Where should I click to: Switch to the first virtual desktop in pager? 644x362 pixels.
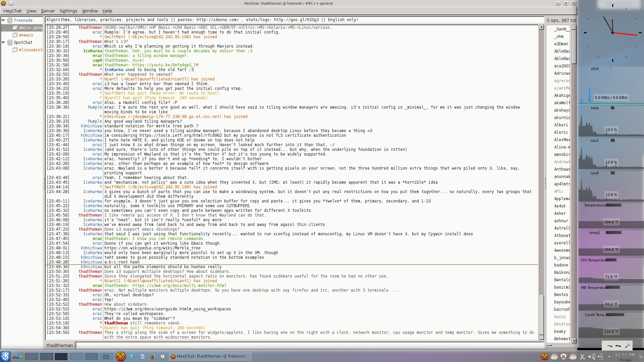coord(31,357)
